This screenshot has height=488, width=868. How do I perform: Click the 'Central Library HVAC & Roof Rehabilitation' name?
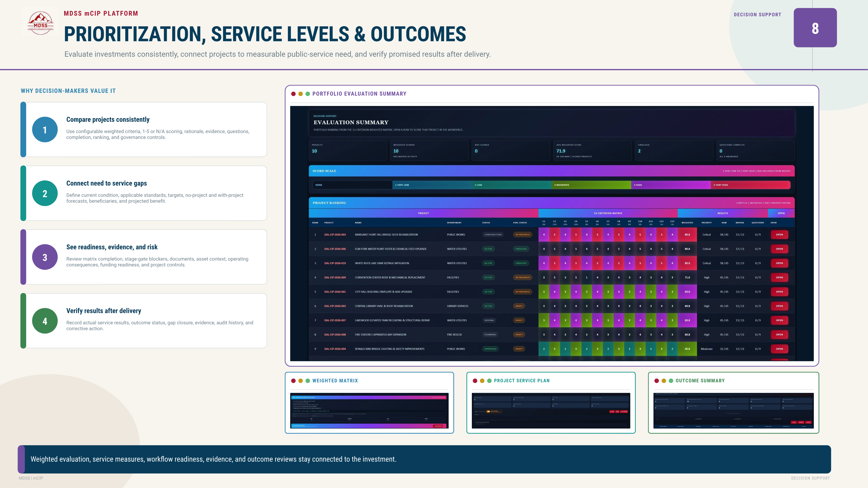384,306
